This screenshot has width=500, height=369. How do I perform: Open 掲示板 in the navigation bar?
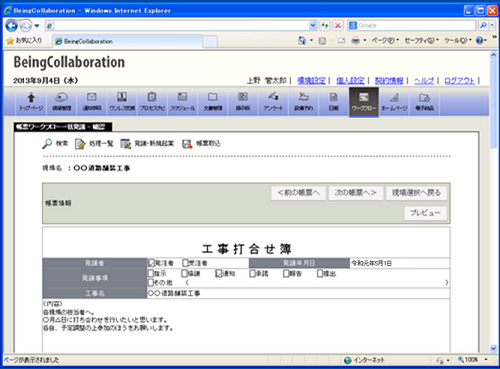point(243,102)
